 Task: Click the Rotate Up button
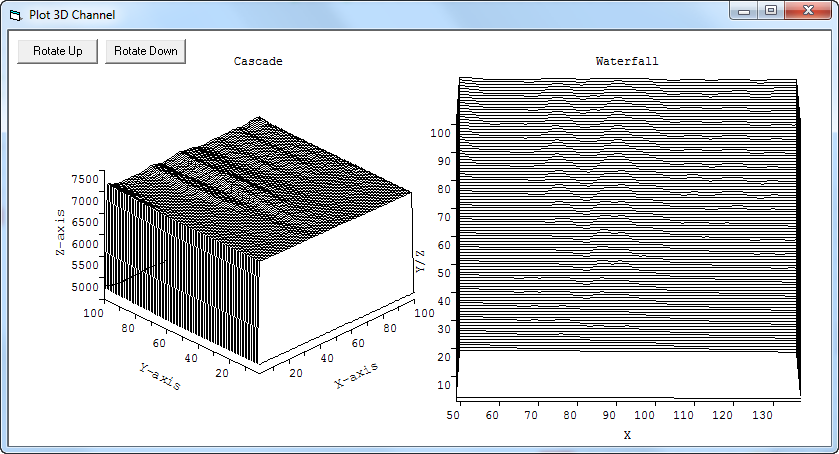[58, 51]
